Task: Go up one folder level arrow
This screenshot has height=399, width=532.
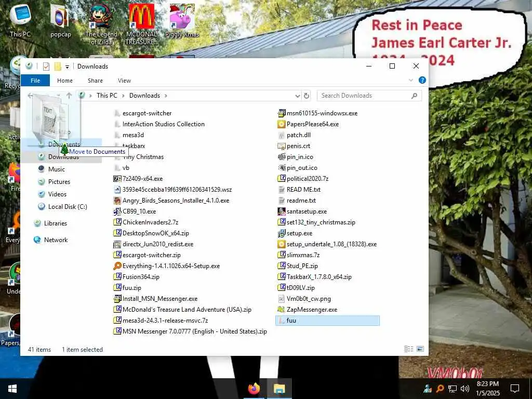Action: 69,96
